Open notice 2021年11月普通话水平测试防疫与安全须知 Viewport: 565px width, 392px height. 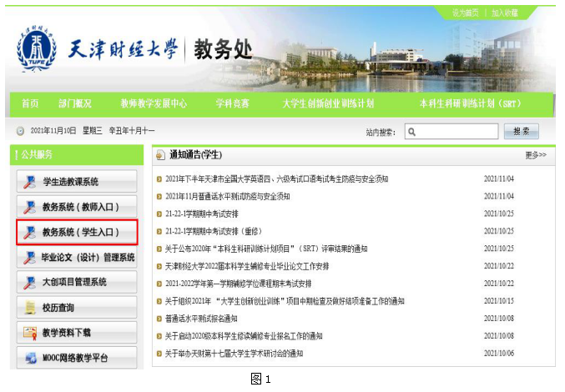point(228,197)
